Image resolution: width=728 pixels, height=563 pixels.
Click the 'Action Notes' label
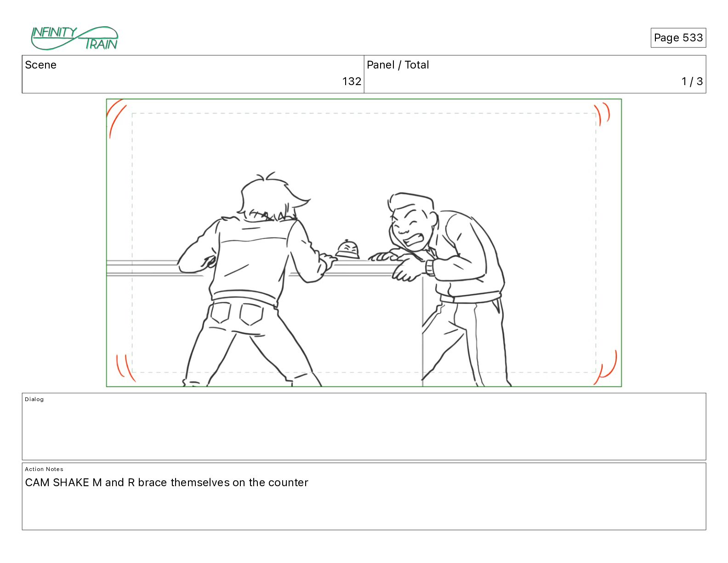tap(44, 469)
